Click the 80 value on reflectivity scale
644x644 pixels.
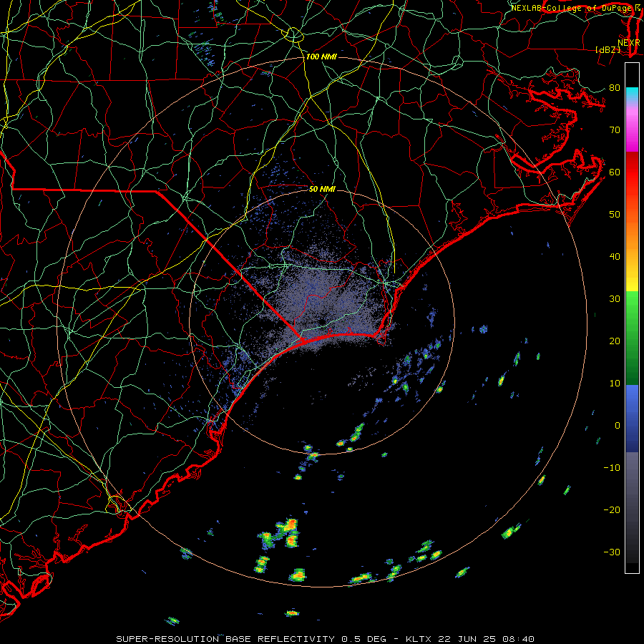pyautogui.click(x=615, y=87)
